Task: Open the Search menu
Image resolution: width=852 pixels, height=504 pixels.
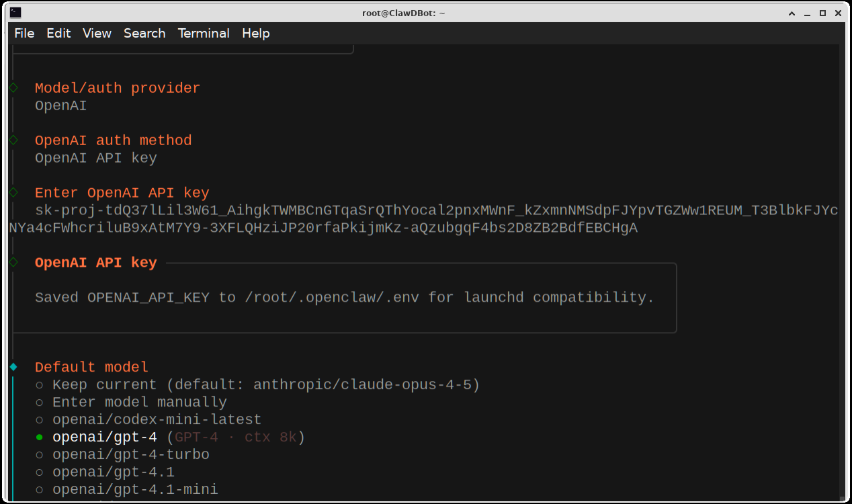Action: click(x=144, y=33)
